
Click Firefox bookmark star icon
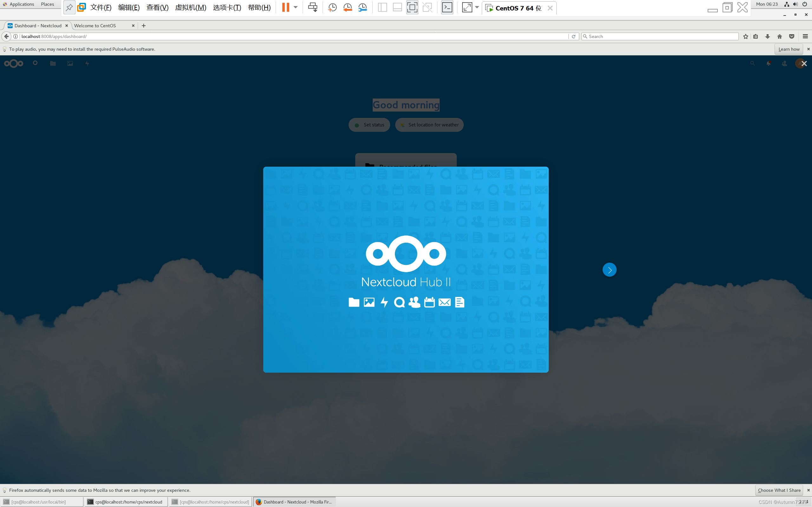(746, 36)
